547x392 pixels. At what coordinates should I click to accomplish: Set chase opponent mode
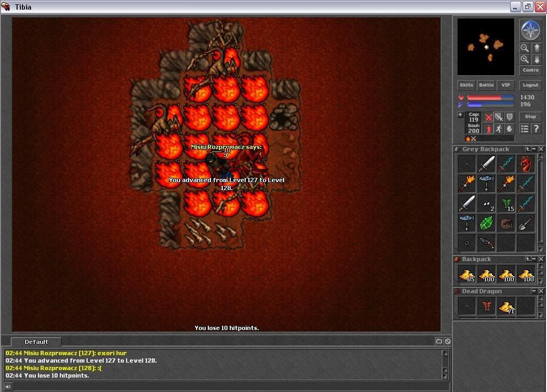pyautogui.click(x=499, y=129)
